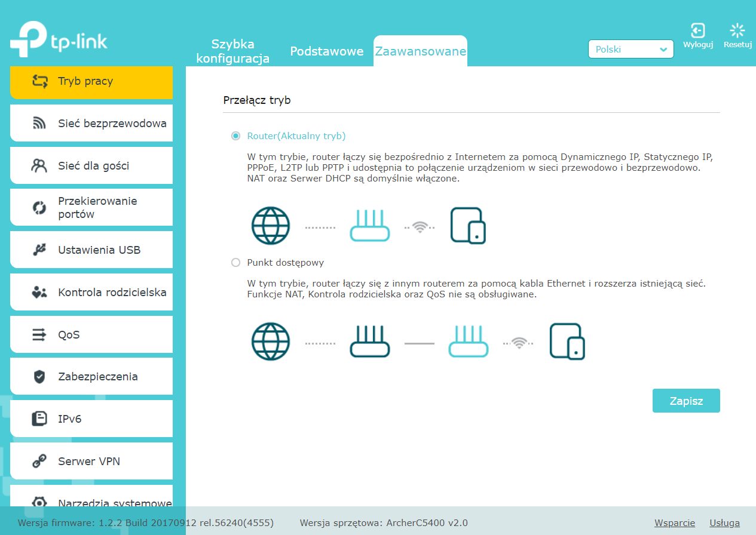Click the Serwer VPN chain icon

pyautogui.click(x=39, y=461)
